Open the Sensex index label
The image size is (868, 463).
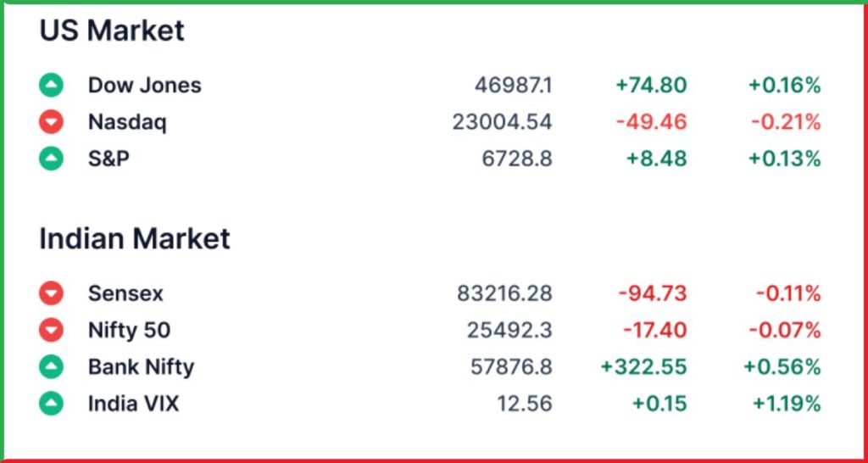[125, 293]
